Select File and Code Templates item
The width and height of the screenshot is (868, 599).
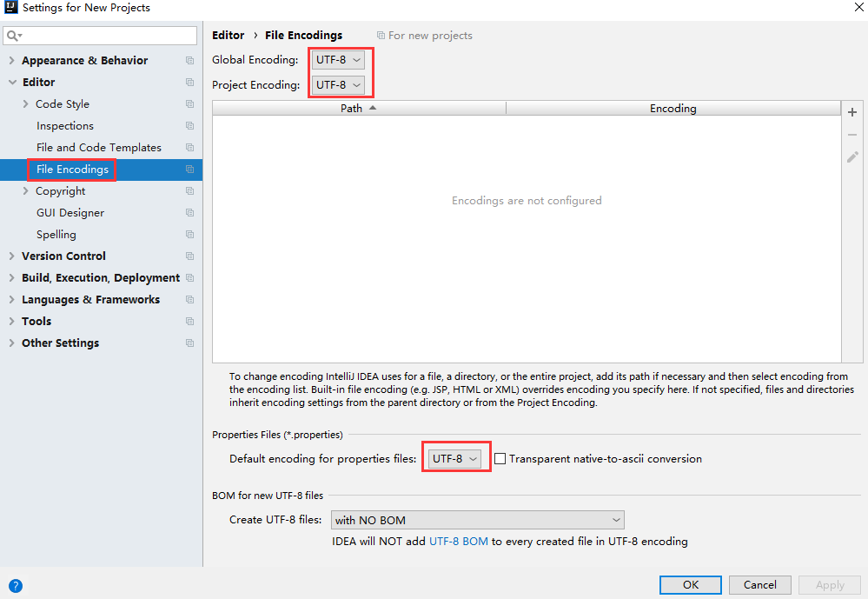[99, 148]
